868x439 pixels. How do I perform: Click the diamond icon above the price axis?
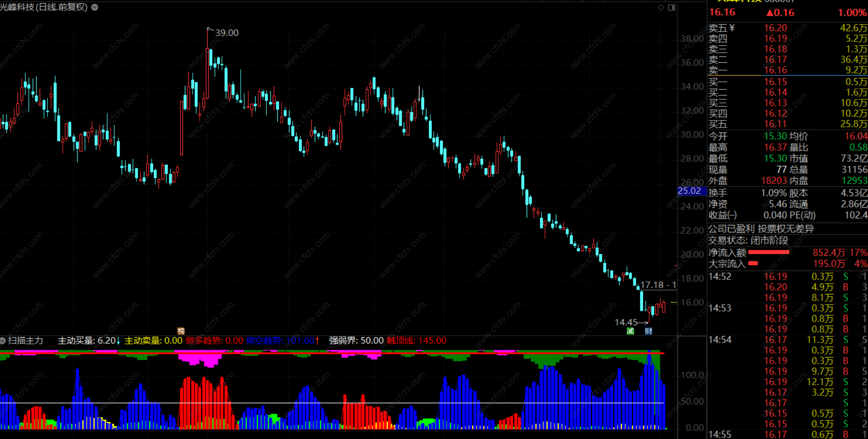coord(661,7)
